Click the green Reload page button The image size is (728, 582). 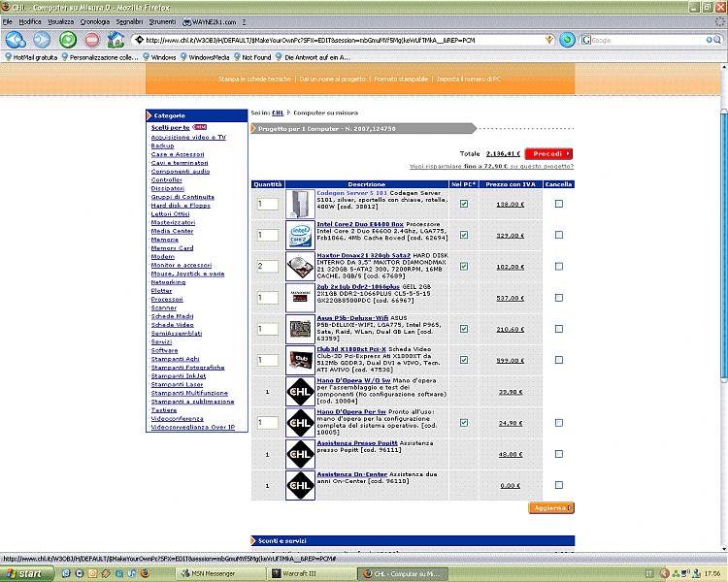(68, 40)
